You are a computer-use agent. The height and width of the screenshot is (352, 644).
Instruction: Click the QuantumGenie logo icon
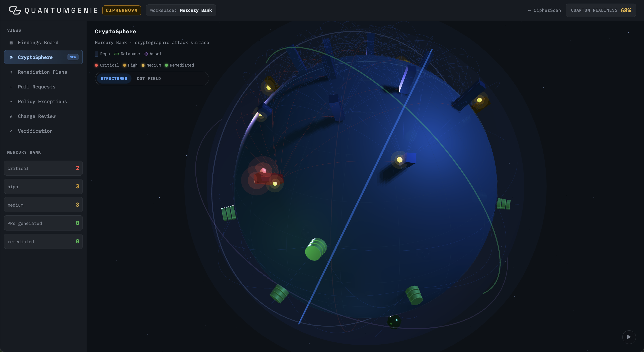[x=15, y=10]
